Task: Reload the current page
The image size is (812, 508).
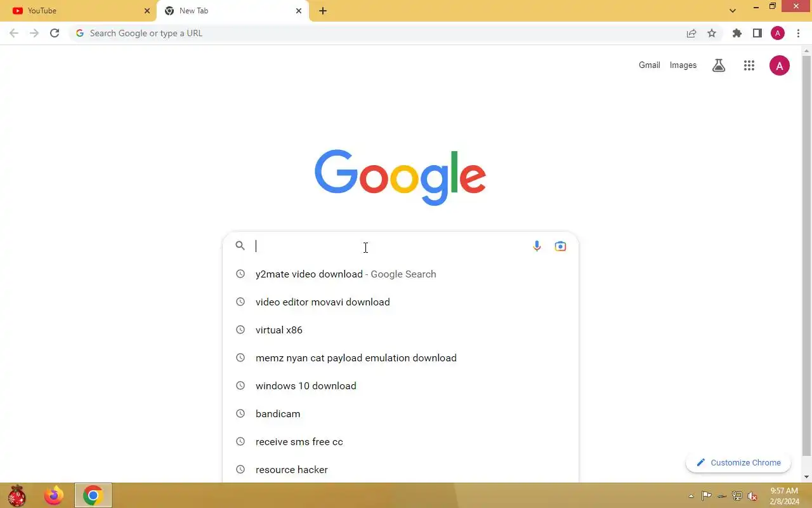Action: point(55,33)
